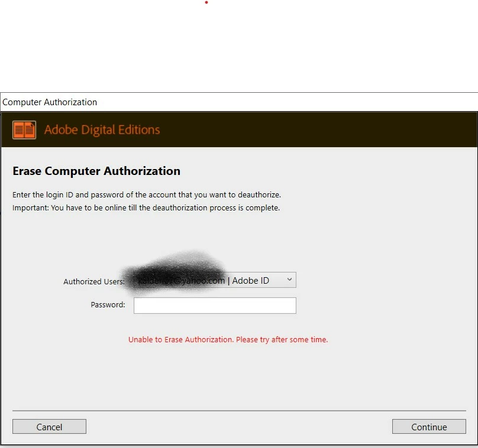Open the Authorized Users dropdown
Image resolution: width=478 pixels, height=448 pixels.
(215, 280)
